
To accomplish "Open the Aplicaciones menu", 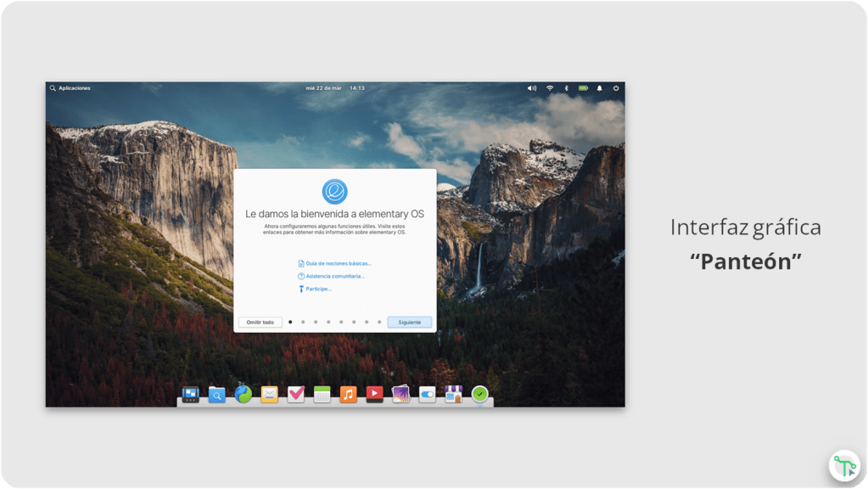I will coord(70,88).
